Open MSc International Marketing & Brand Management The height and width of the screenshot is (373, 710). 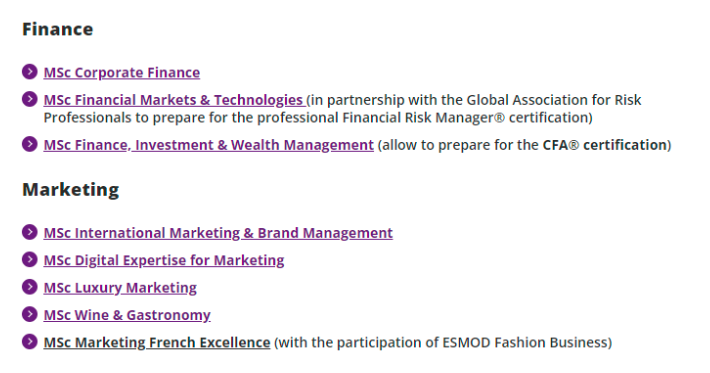click(218, 233)
